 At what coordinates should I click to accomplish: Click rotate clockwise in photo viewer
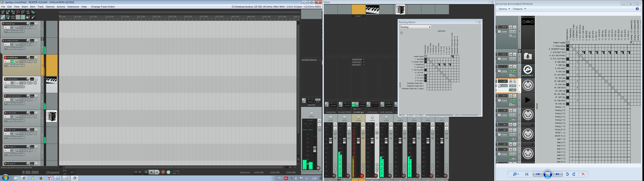point(574,174)
